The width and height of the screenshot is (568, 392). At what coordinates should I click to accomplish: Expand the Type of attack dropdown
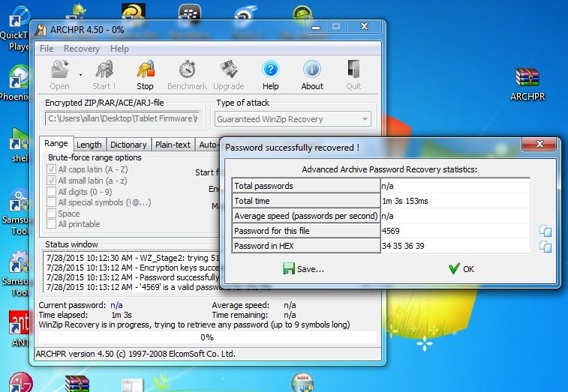(x=365, y=119)
